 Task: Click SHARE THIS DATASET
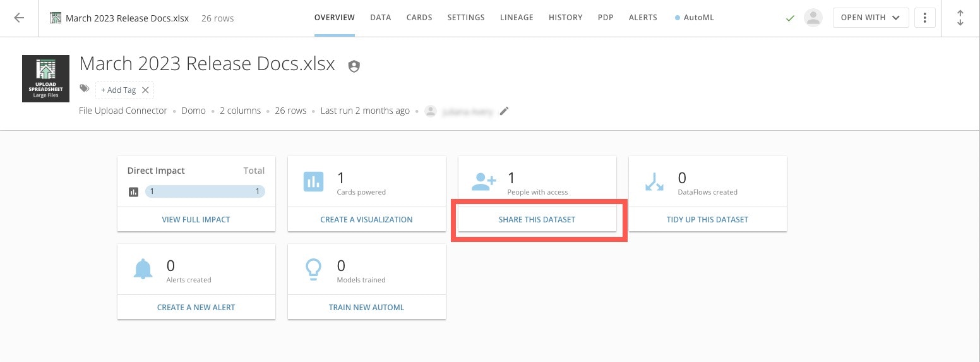[537, 219]
